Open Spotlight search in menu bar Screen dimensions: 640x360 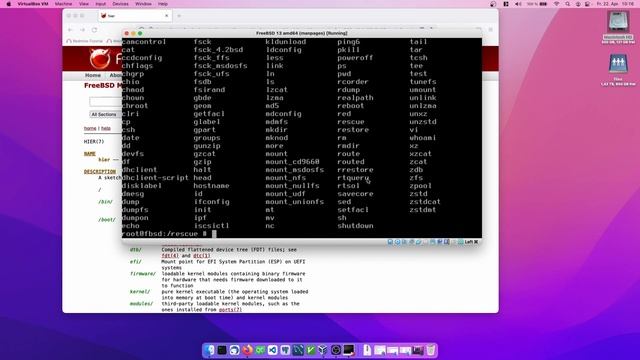pyautogui.click(x=567, y=4)
